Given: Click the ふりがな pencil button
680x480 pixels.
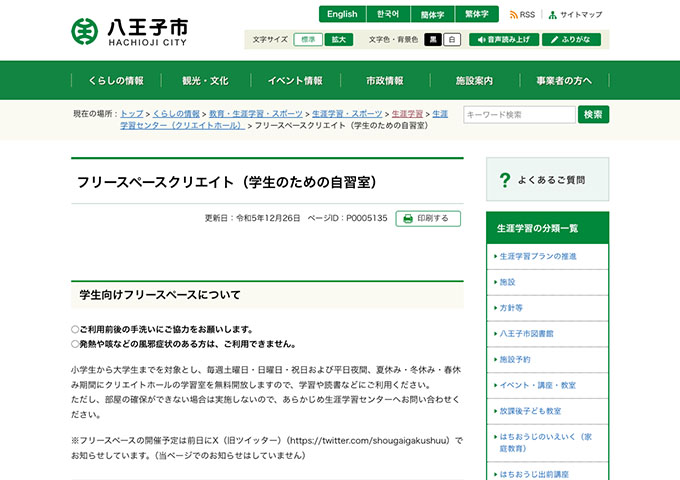Looking at the screenshot, I should point(572,39).
